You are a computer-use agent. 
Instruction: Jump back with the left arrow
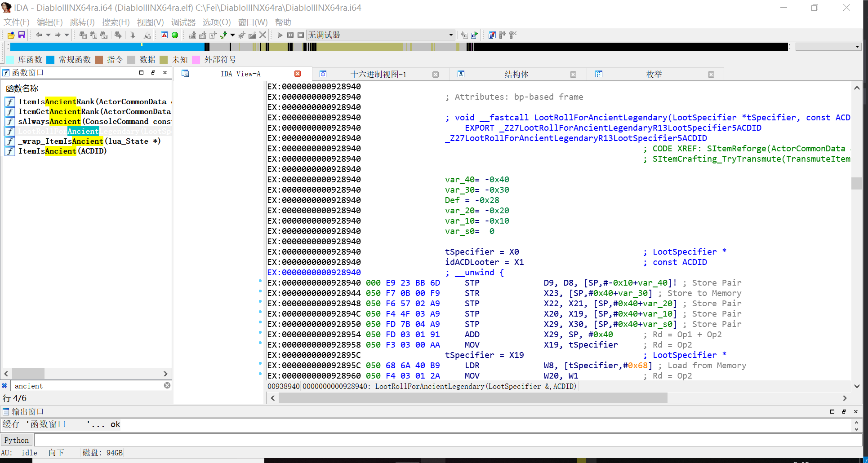39,35
